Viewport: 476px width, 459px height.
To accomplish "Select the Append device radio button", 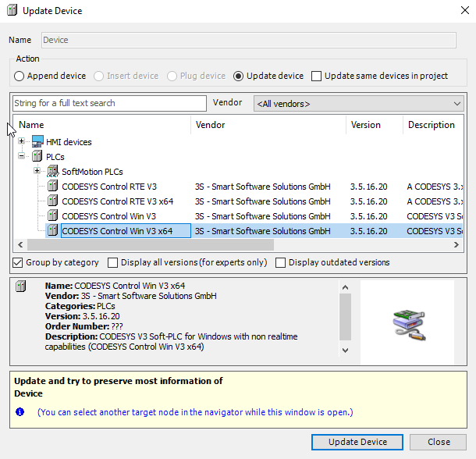I will pos(20,76).
